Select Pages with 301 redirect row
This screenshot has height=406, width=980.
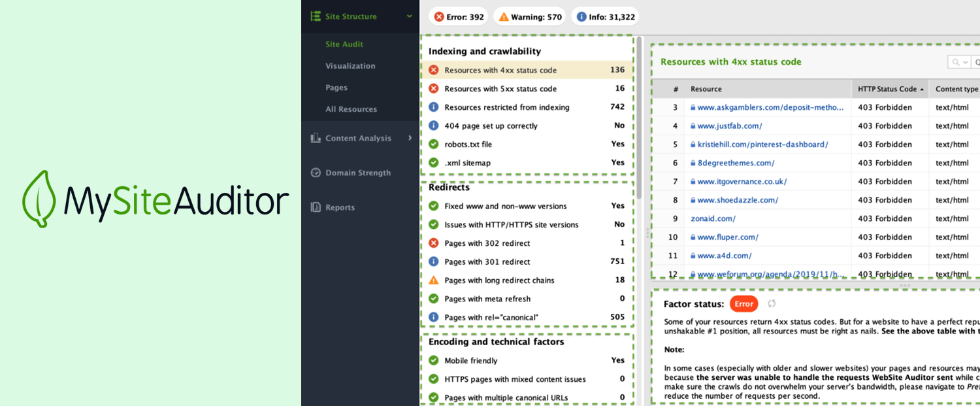pyautogui.click(x=527, y=262)
